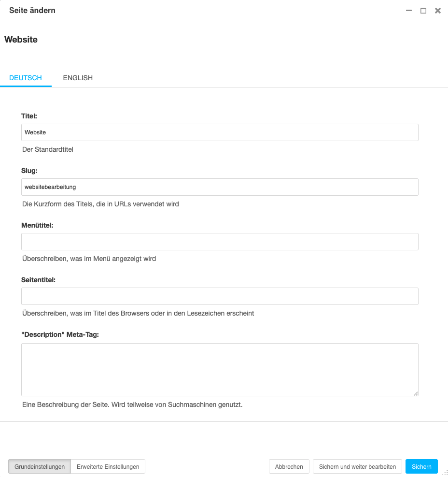
Task: Save the page with Sichern
Action: 421,466
